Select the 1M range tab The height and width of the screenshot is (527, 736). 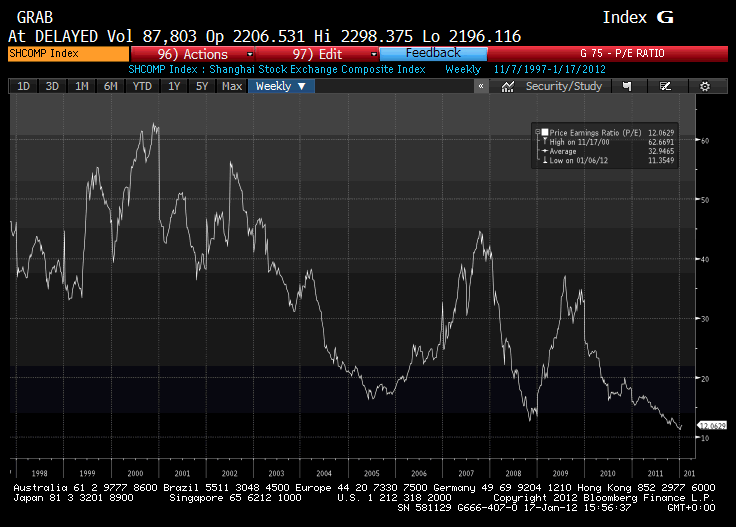click(x=82, y=86)
